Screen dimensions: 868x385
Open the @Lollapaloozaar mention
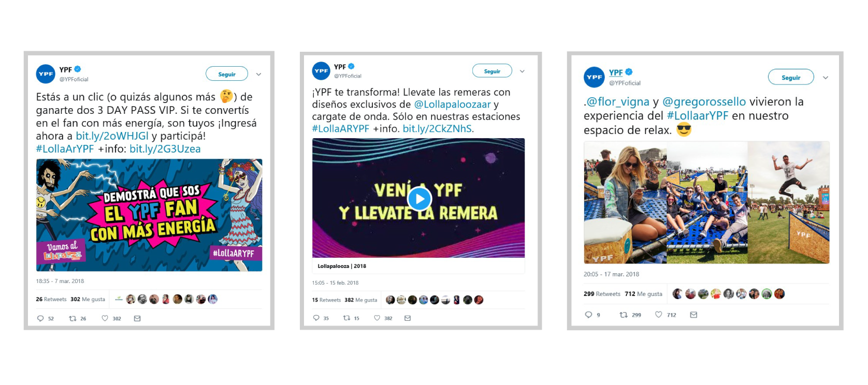[x=452, y=105]
